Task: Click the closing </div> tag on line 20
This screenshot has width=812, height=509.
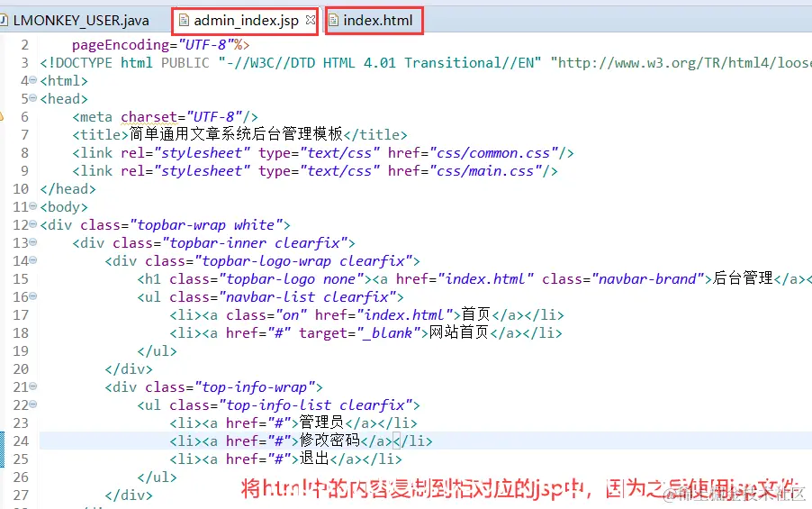Action: coord(129,369)
